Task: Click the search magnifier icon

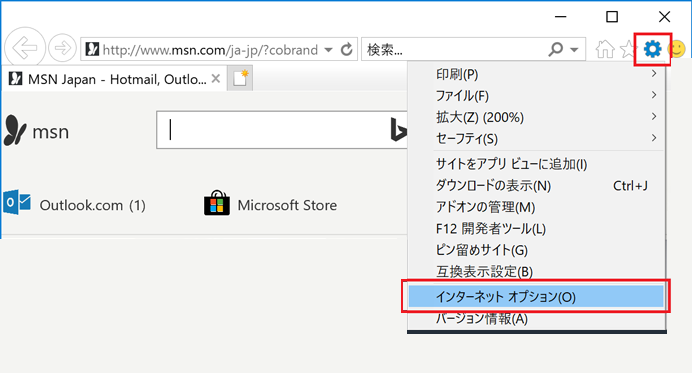Action: coord(556,49)
